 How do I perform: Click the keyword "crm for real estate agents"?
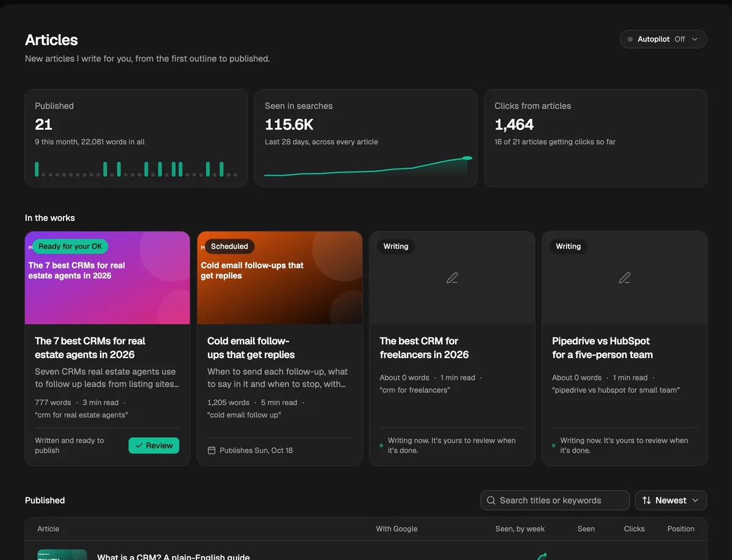point(82,415)
